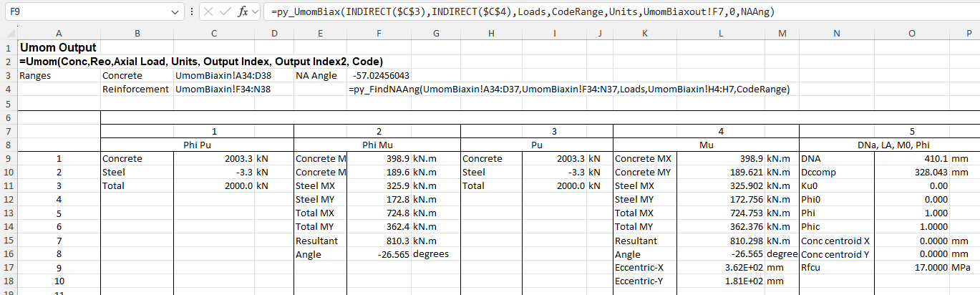Click the NA Angle value -57.02456043
The width and height of the screenshot is (980, 295).
point(381,75)
